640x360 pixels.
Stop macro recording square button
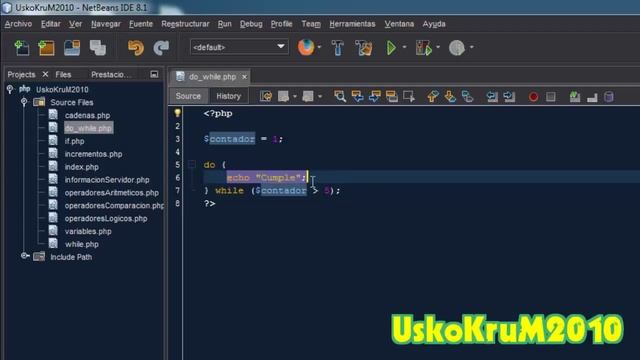point(551,97)
